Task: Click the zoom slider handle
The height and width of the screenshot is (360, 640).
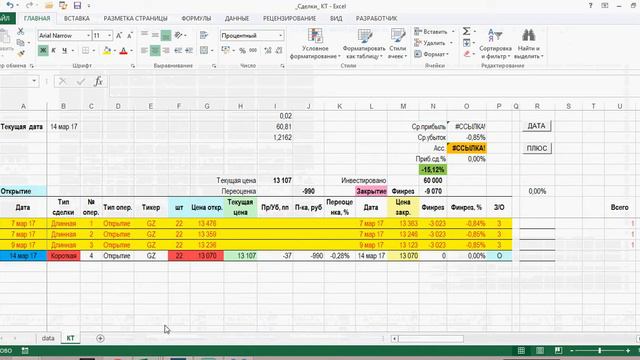Action: (600, 351)
